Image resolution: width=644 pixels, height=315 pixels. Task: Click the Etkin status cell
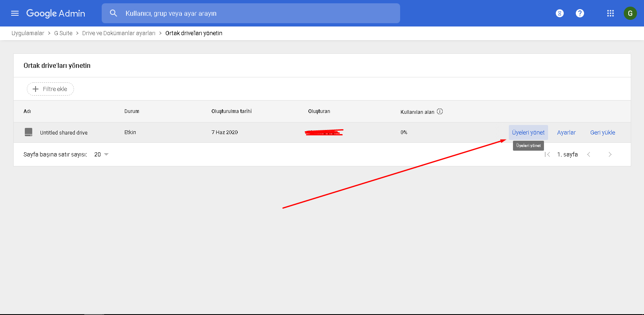pos(130,132)
